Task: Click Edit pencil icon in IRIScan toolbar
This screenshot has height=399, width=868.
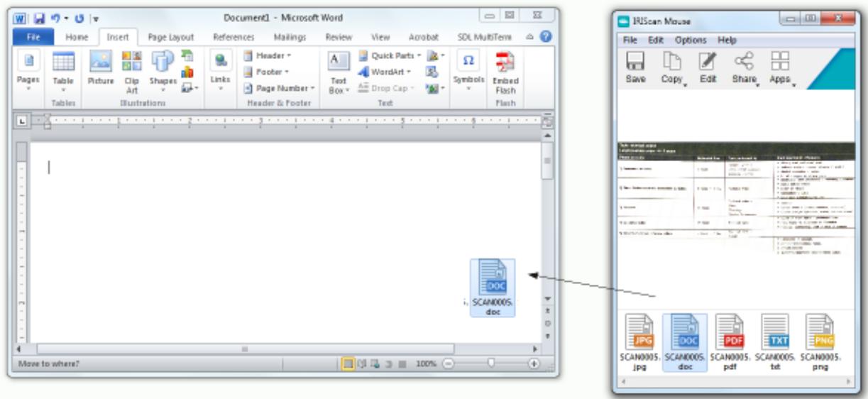Action: pyautogui.click(x=708, y=62)
